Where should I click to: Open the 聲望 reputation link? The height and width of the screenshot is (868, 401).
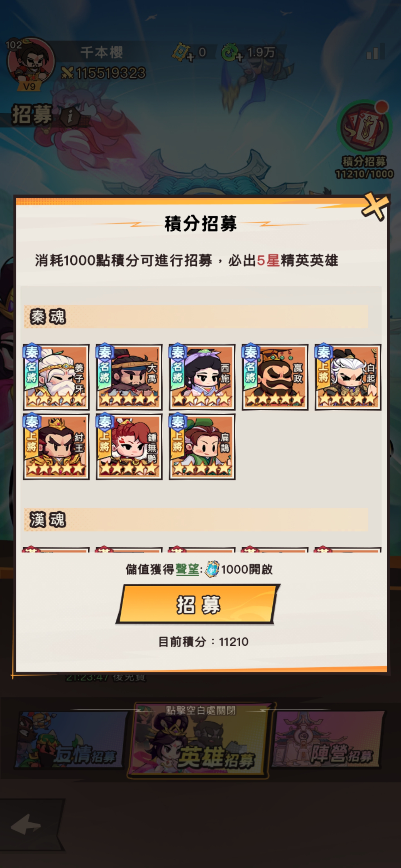(x=187, y=569)
